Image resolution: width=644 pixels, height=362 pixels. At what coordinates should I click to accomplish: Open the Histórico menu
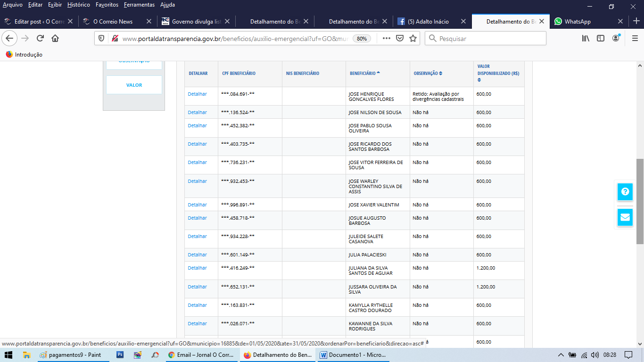[x=78, y=5]
